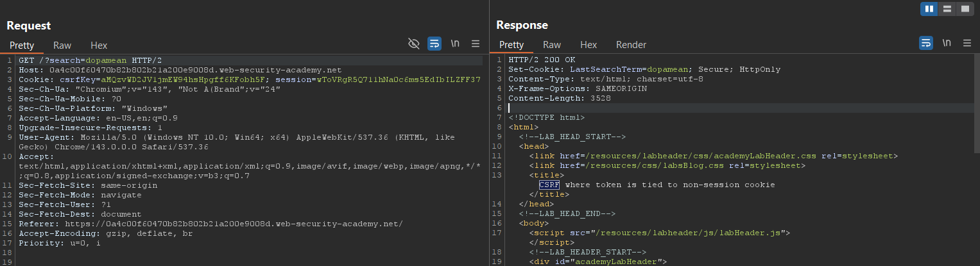This screenshot has height=266, width=980.
Task: Select the Request Pretty tab
Action: pyautogui.click(x=22, y=46)
